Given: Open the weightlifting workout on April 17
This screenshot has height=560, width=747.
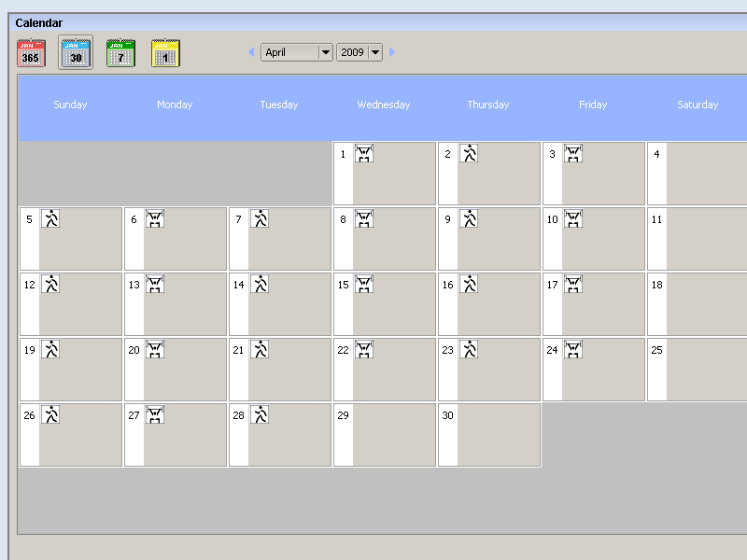Looking at the screenshot, I should point(573,285).
